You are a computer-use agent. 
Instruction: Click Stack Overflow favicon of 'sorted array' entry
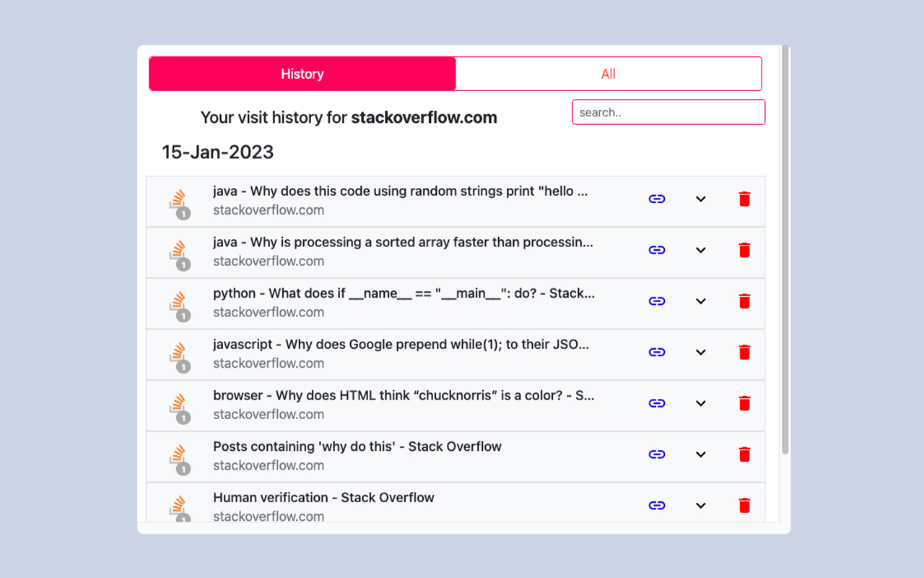(178, 251)
